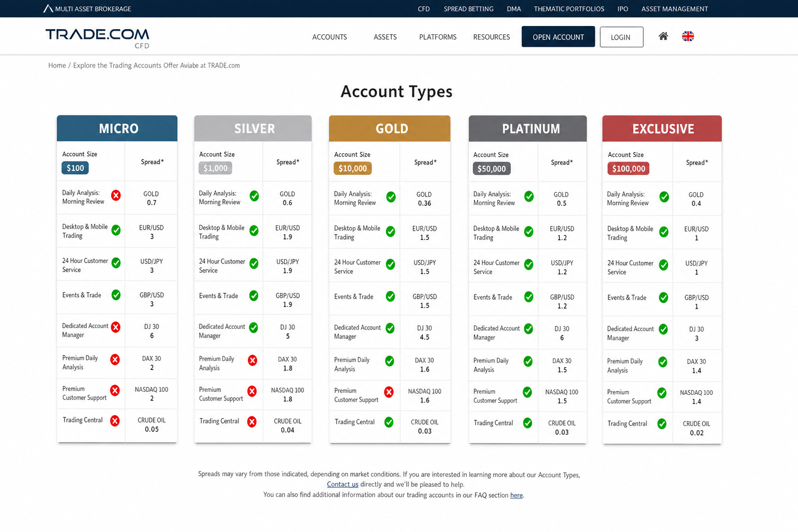Click the $50,000 account size badge
Viewport: 798px width, 532px height.
(x=491, y=169)
